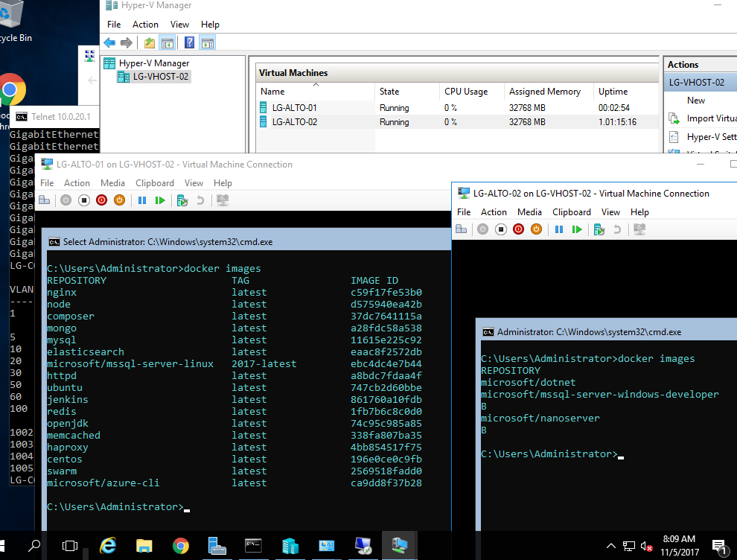
Task: Click Turn Off icon in LG-ALTO-01 toolbar
Action: coord(83,200)
